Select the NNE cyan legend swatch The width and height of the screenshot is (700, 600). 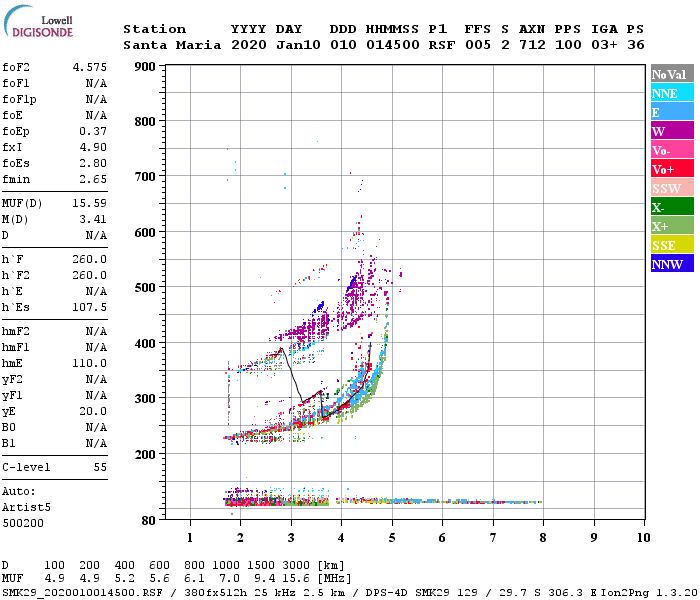[672, 93]
